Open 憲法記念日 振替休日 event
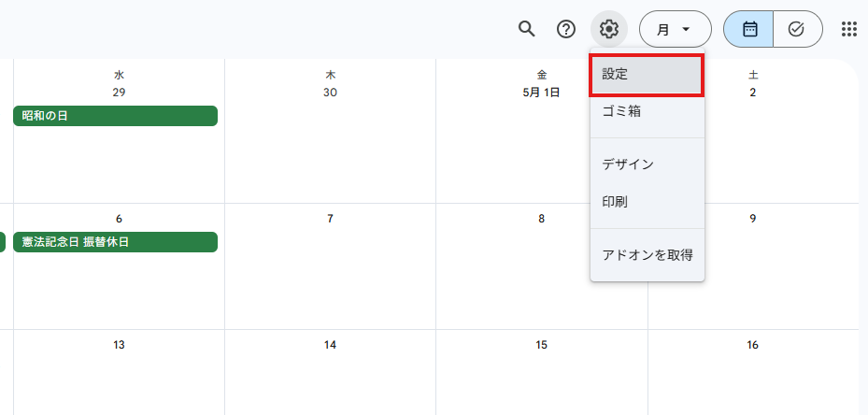Image resolution: width=868 pixels, height=415 pixels. (115, 242)
